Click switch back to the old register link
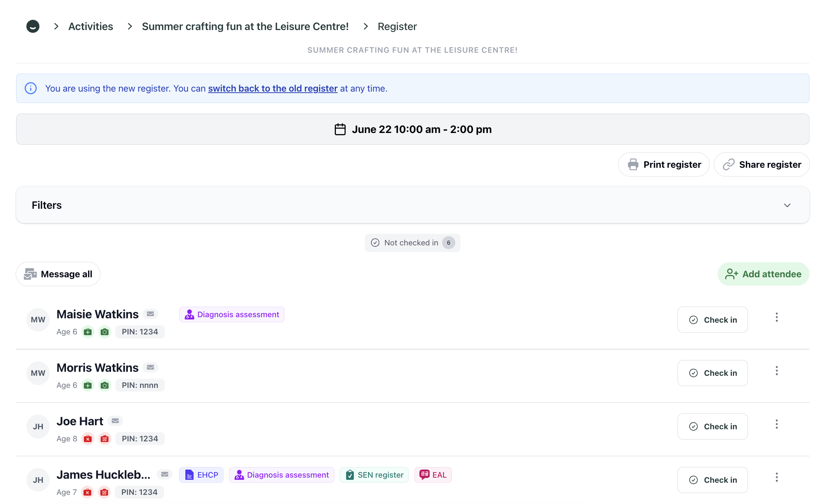This screenshot has height=504, width=819. pyautogui.click(x=273, y=88)
